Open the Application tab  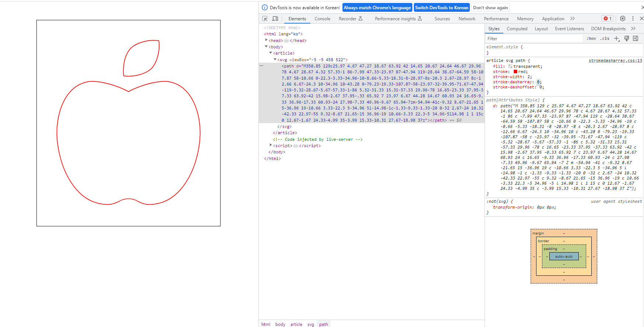553,19
